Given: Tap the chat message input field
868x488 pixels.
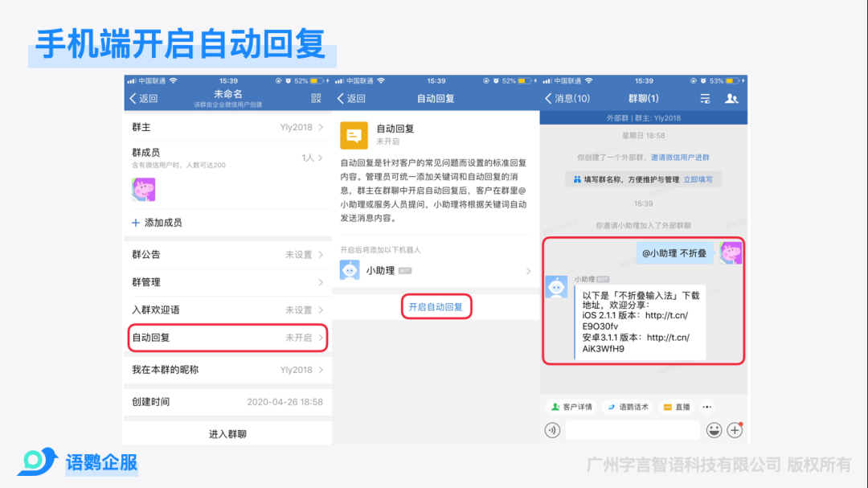Looking at the screenshot, I should coord(632,430).
